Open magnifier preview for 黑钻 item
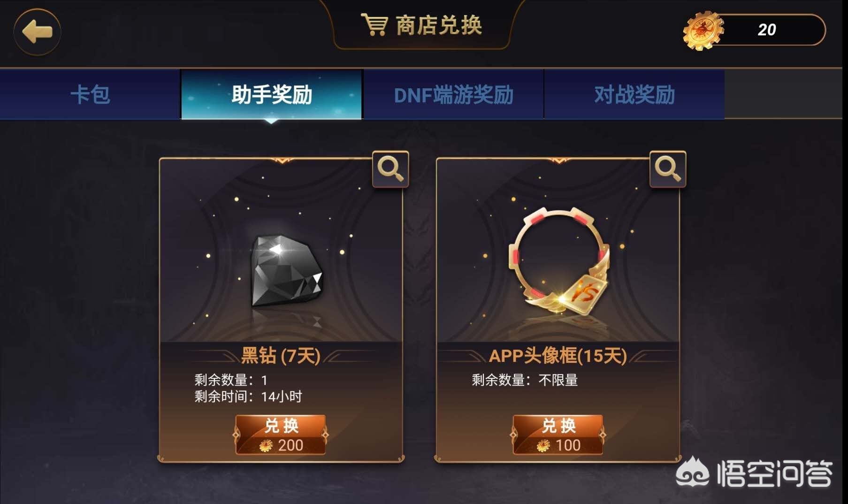The image size is (848, 504). click(390, 169)
